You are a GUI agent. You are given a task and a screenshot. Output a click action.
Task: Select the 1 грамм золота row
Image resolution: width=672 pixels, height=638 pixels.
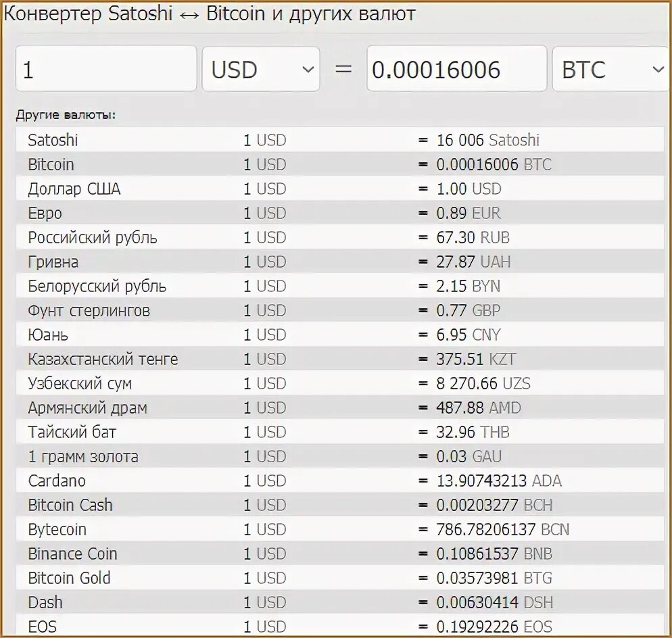pos(340,456)
